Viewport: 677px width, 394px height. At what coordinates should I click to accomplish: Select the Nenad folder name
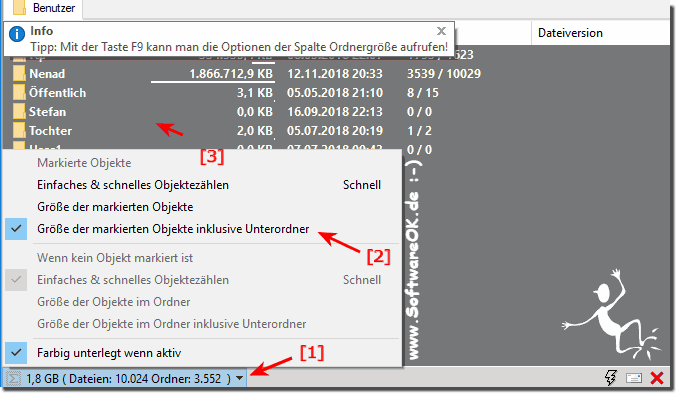47,74
